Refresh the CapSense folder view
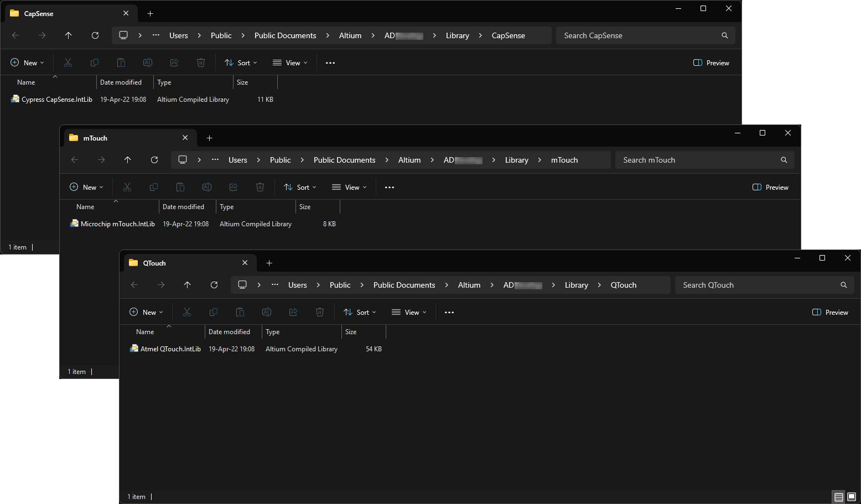The height and width of the screenshot is (504, 861). (95, 35)
